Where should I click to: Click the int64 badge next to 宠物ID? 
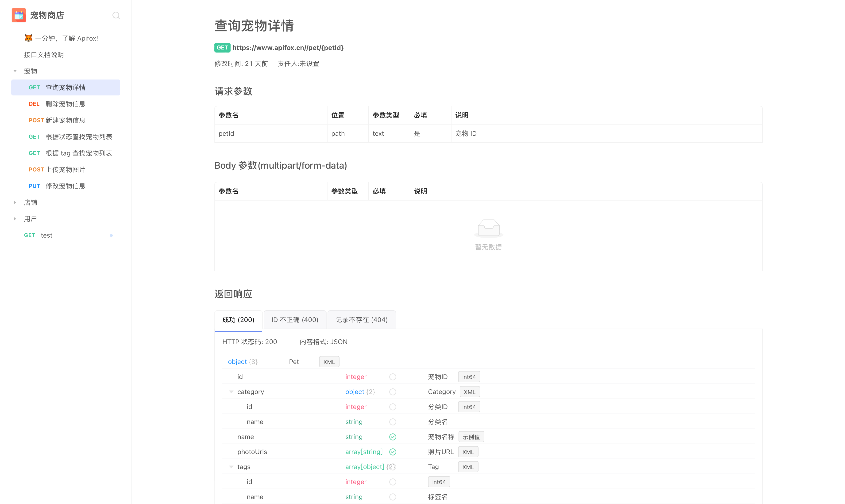coord(469,377)
